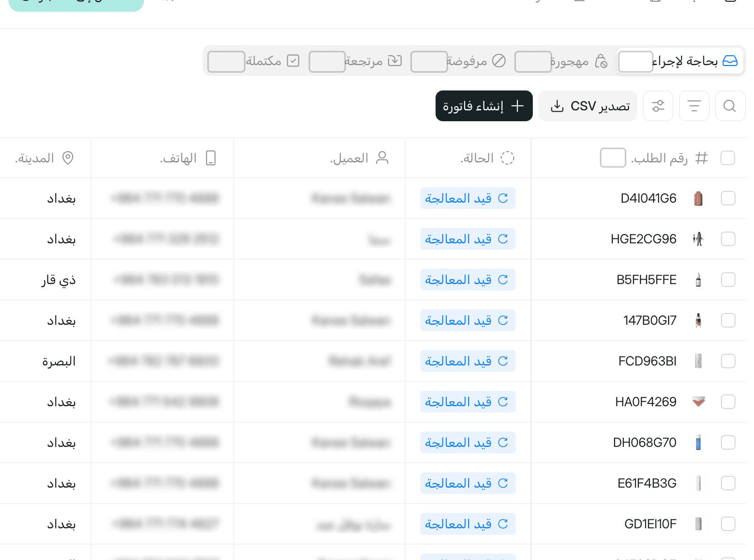Select checkbox for order GD1EI10F
This screenshot has height=560, width=754.
tap(728, 524)
